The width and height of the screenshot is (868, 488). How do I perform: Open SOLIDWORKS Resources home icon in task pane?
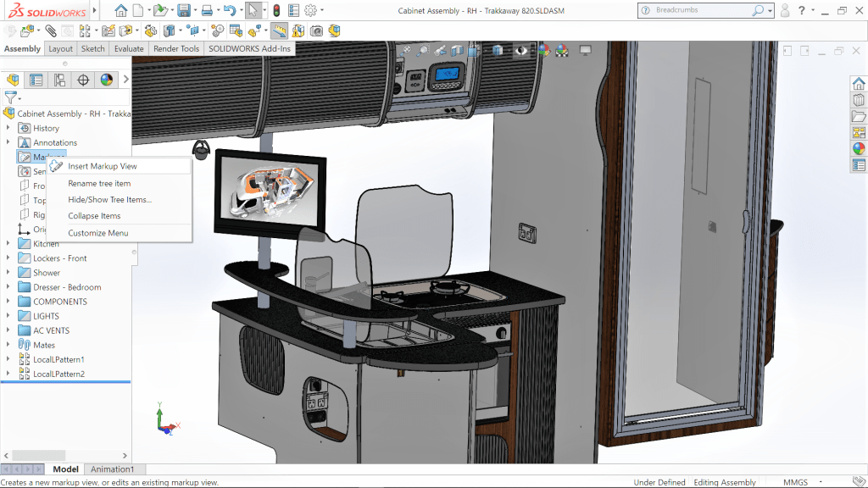click(x=859, y=84)
